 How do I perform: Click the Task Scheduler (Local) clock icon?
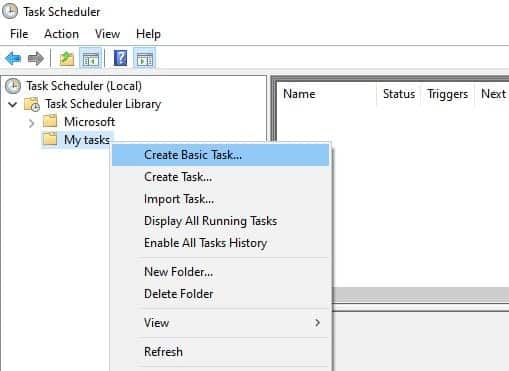(x=13, y=86)
